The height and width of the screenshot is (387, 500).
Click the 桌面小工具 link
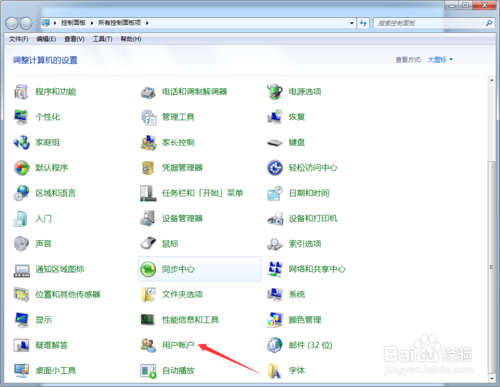point(56,370)
